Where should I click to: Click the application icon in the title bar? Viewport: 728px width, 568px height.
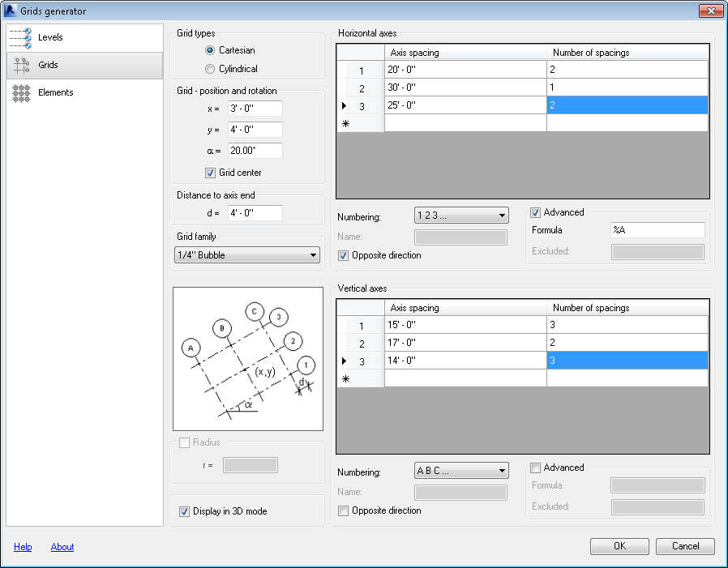11,10
